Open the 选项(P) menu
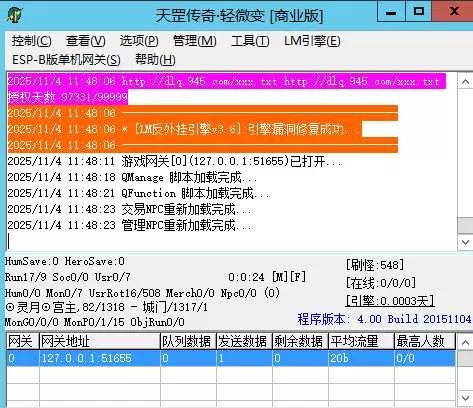The height and width of the screenshot is (408, 473). click(x=139, y=41)
